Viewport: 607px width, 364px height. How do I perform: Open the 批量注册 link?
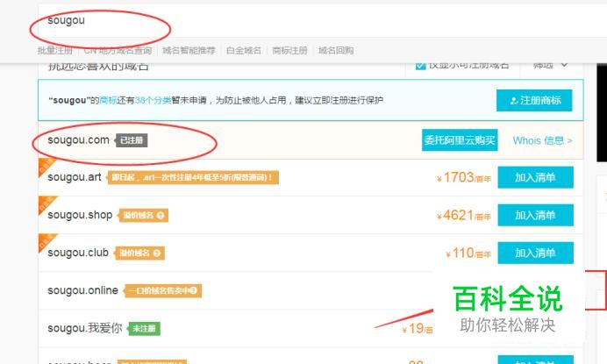click(x=55, y=50)
